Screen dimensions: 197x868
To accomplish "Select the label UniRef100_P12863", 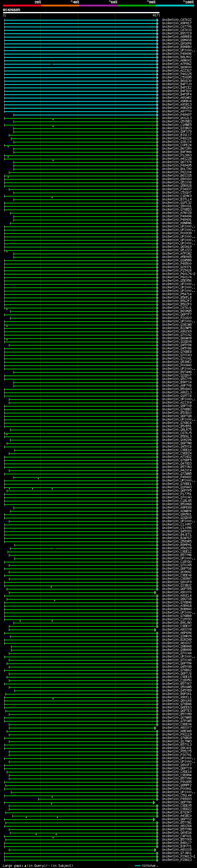I will coord(177,155).
